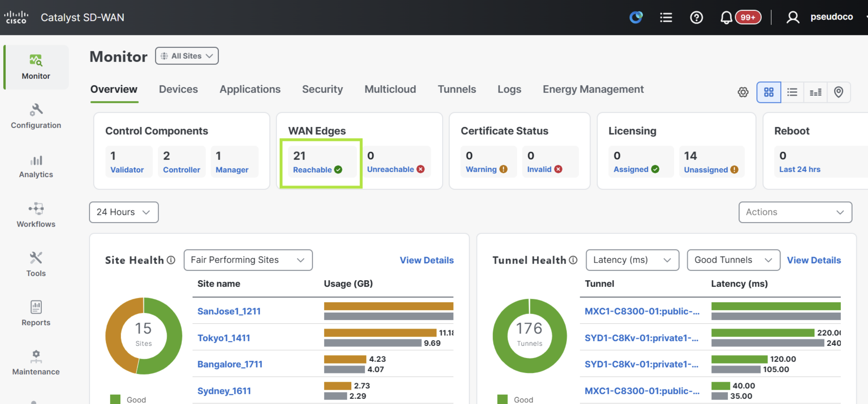
Task: Open the SYD1-C8Kv-01 tunnel with 120.00 latency
Action: pyautogui.click(x=642, y=364)
